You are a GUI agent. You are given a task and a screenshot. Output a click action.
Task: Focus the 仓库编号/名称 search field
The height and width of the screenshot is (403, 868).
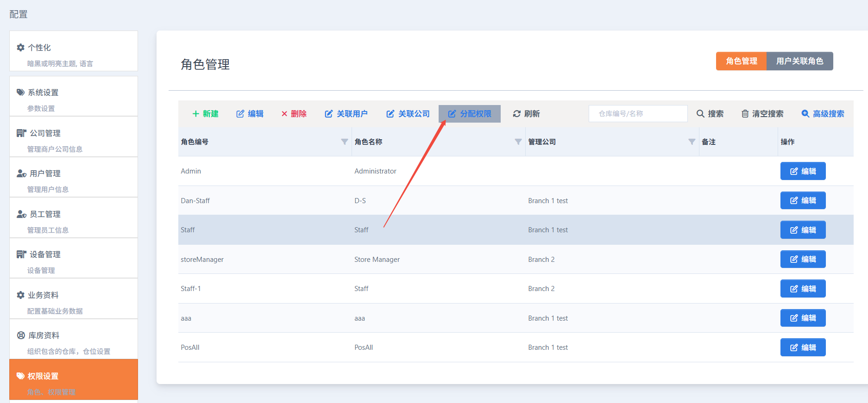point(638,114)
